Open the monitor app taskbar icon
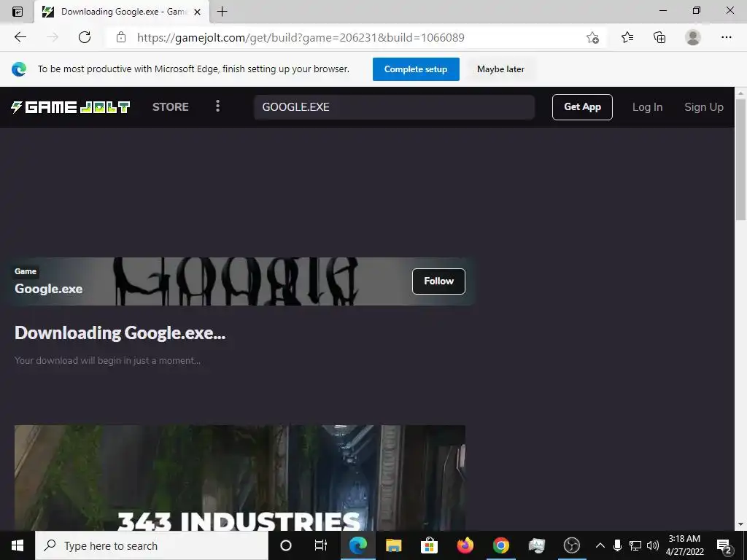747x560 pixels. tap(536, 545)
